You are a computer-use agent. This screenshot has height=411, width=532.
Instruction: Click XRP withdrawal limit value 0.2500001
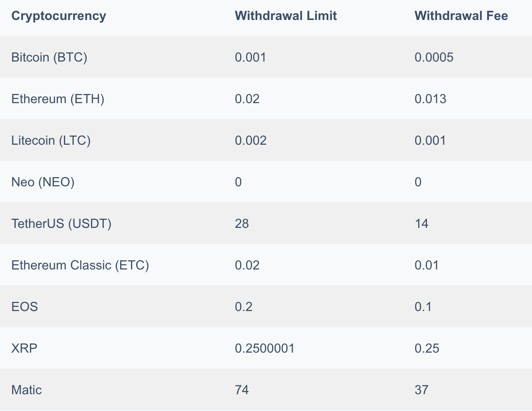(265, 348)
